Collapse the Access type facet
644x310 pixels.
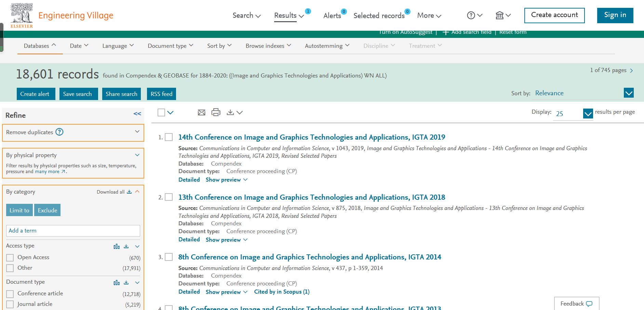[x=137, y=246]
